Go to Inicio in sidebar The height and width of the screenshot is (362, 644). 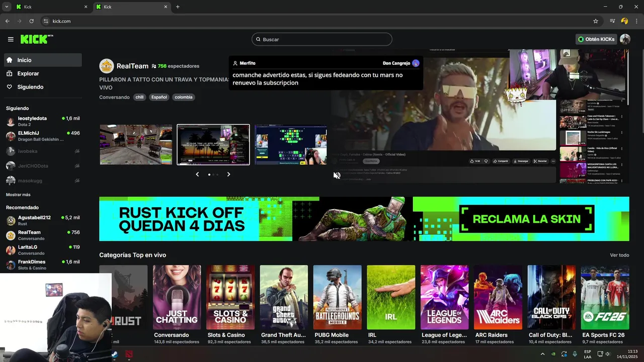click(43, 60)
